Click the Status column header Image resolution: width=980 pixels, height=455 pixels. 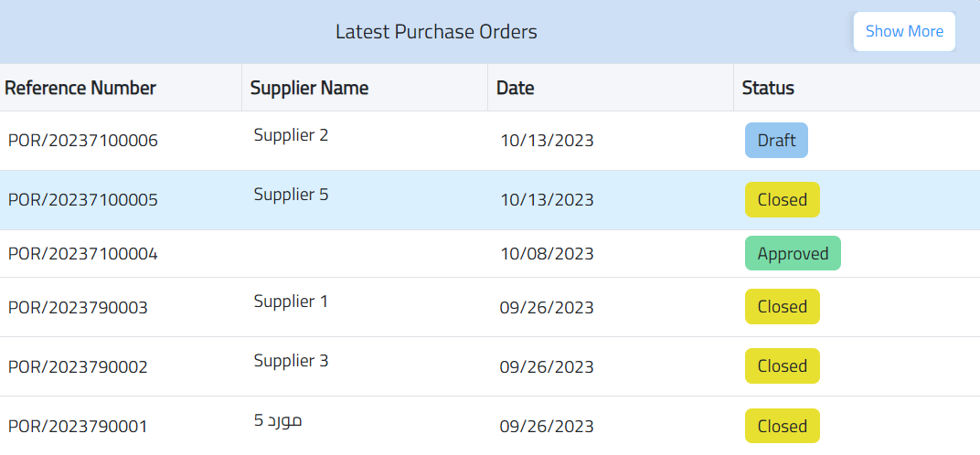768,88
